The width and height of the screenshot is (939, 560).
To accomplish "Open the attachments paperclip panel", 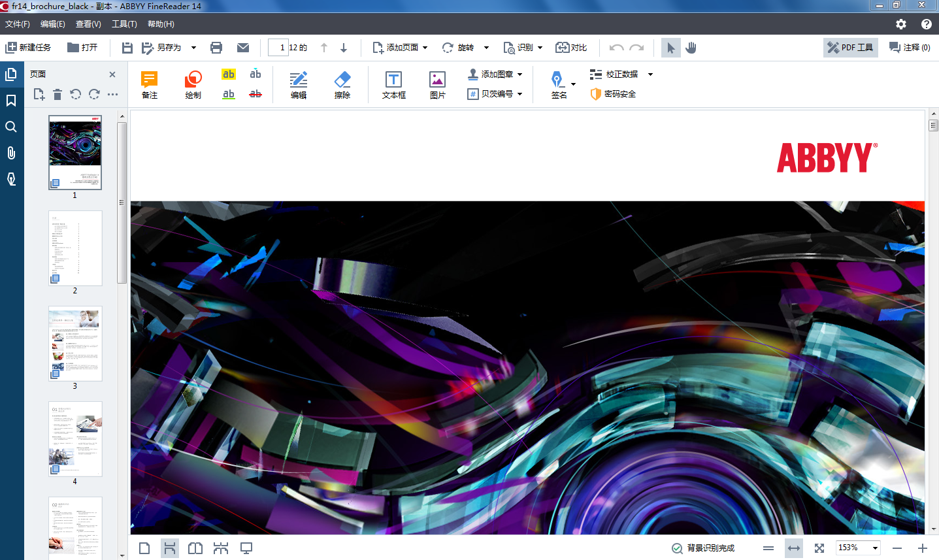I will [11, 153].
